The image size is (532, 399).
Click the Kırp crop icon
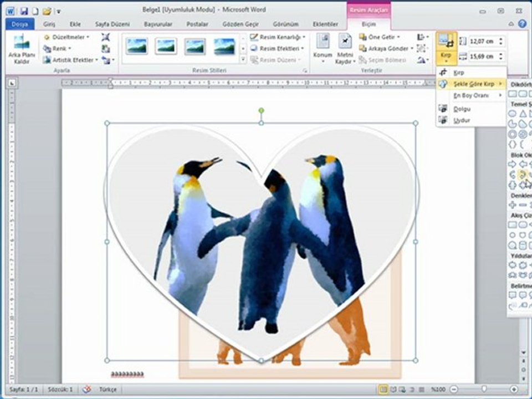[x=446, y=40]
